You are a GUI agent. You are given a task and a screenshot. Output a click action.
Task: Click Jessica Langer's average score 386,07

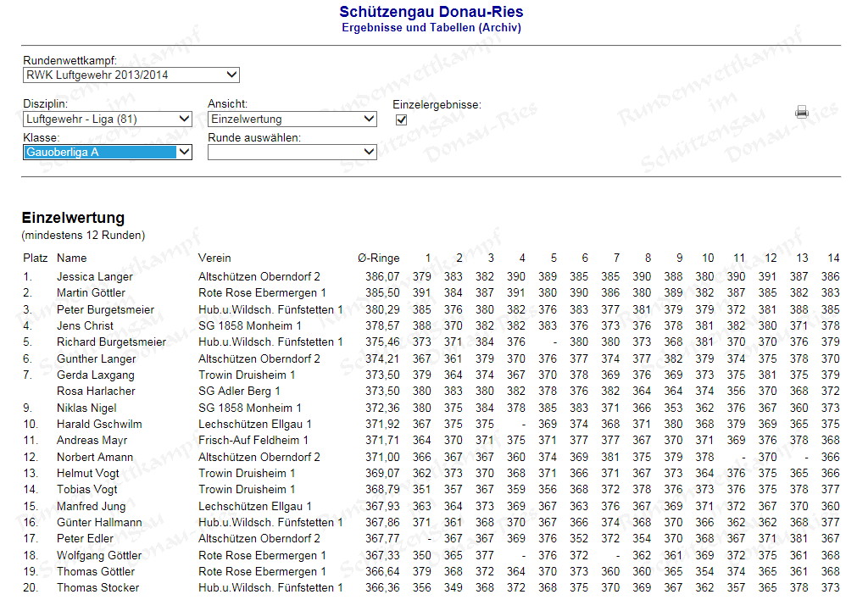point(381,276)
